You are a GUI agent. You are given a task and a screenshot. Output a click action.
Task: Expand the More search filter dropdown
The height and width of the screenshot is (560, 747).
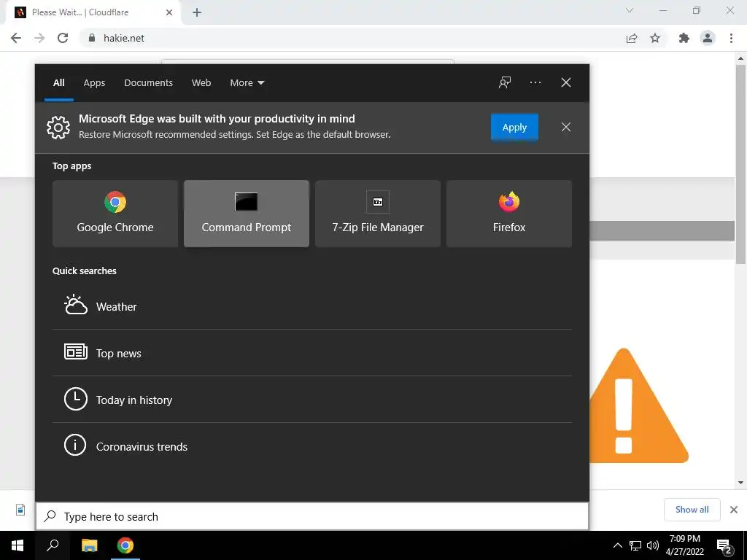247,82
